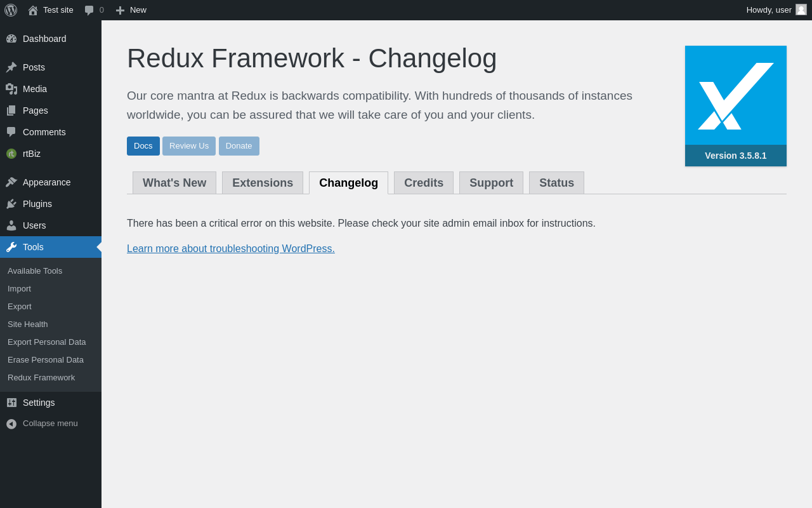812x508 pixels.
Task: Switch to the Extensions tab
Action: click(x=263, y=183)
